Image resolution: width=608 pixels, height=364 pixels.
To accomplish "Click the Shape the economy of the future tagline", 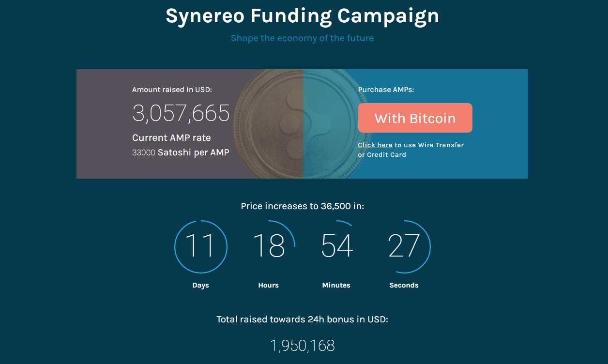I will [x=303, y=38].
